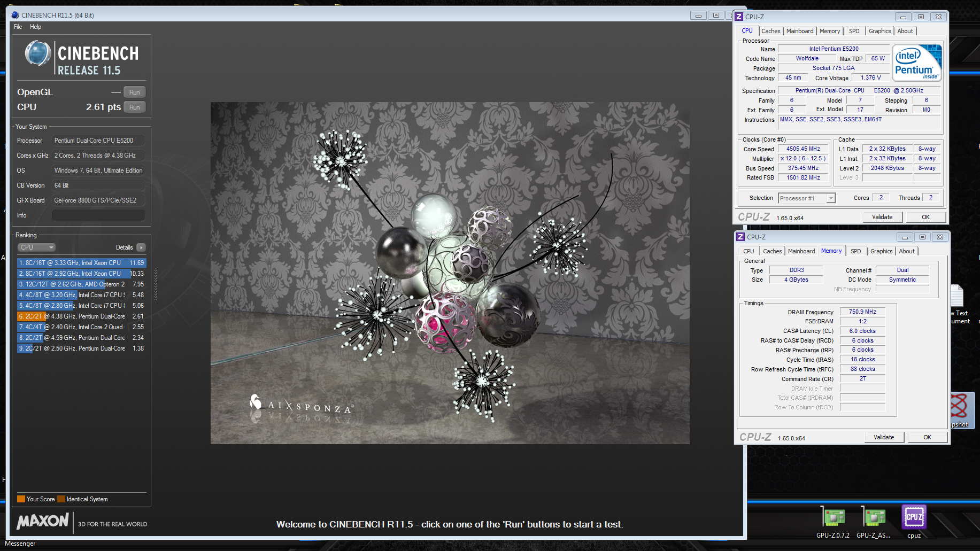Click Intel Pentium inside logo in CPU-Z
The image size is (980, 551).
[917, 63]
